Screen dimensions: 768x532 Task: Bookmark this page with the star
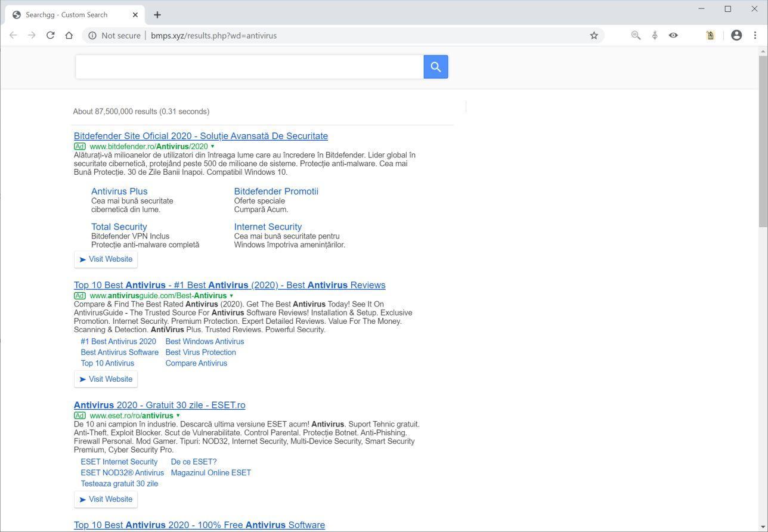[x=594, y=35]
